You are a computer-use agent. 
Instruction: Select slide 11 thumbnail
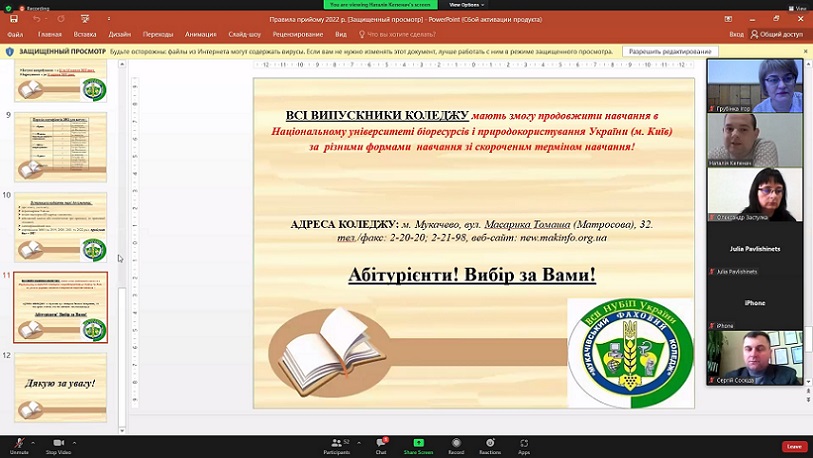[61, 308]
